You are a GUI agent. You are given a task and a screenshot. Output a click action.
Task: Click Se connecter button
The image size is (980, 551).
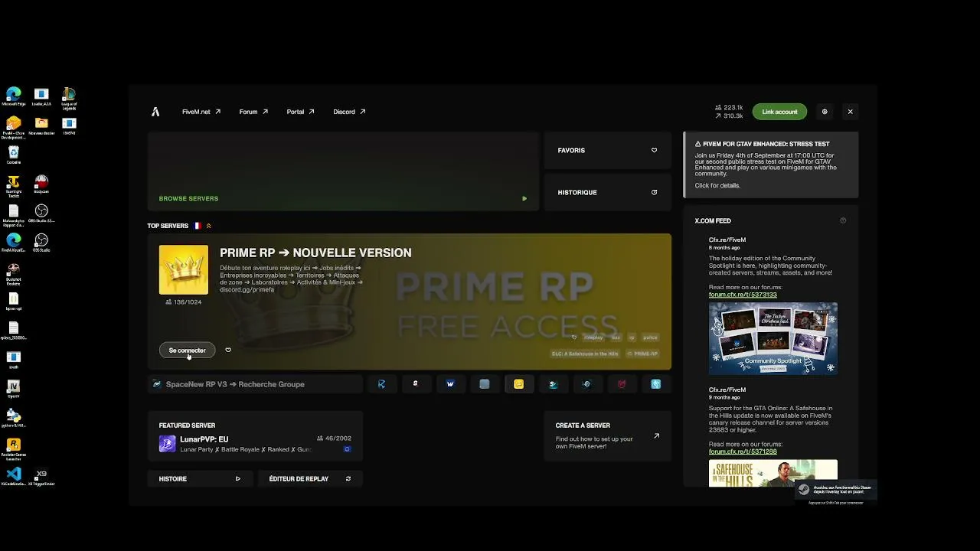(x=188, y=350)
